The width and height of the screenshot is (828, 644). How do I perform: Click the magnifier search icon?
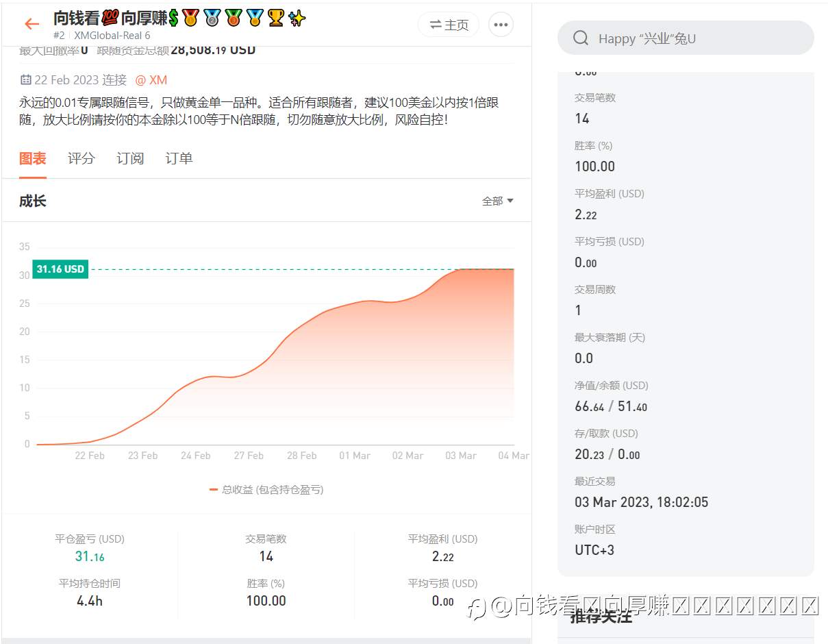(x=581, y=38)
